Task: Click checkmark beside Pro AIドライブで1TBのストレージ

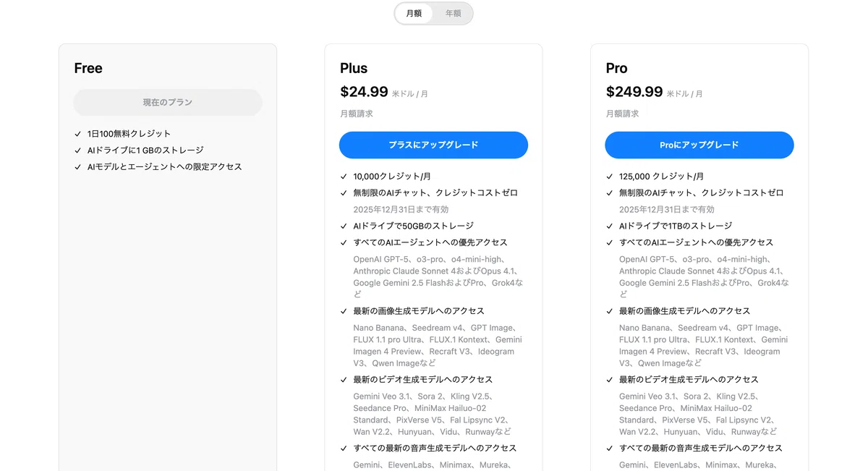Action: pos(610,226)
